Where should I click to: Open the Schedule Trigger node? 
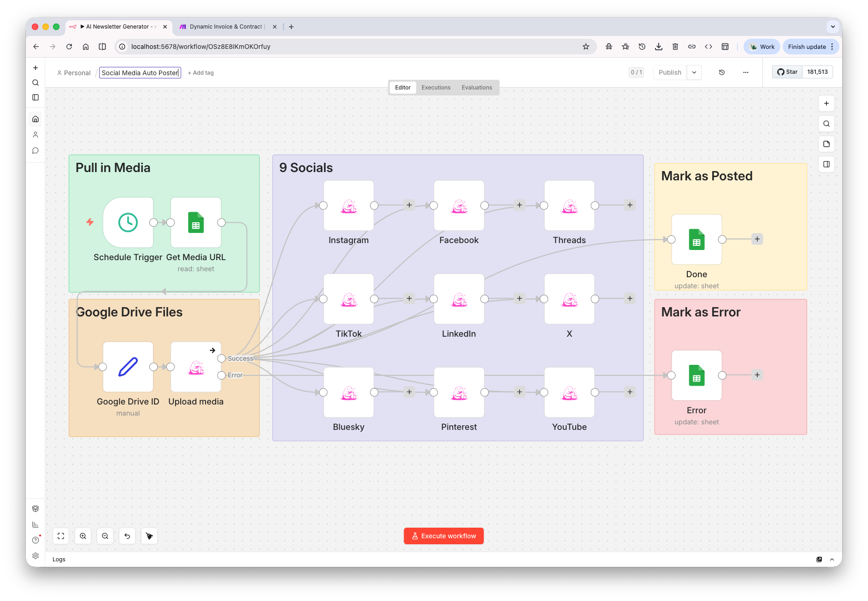128,223
